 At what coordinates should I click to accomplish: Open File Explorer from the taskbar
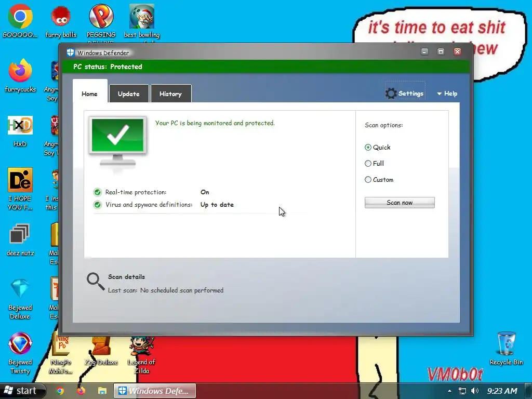(102, 391)
